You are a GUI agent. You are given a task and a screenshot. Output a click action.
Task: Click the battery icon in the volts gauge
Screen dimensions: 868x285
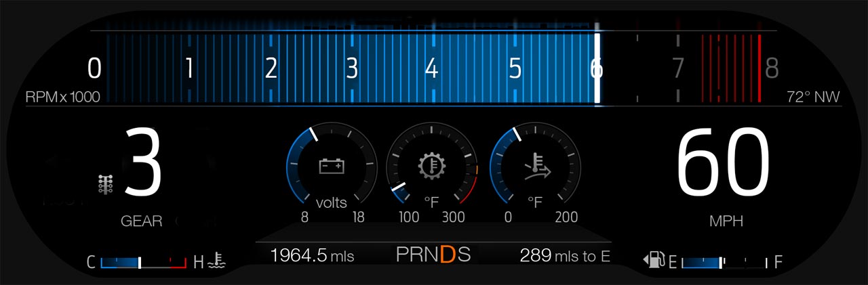(332, 166)
